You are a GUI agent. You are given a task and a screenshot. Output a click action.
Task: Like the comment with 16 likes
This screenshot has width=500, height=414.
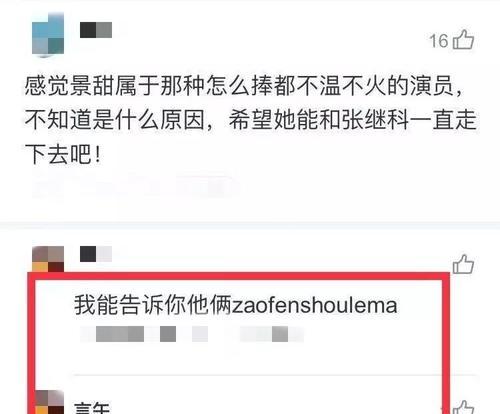pos(463,40)
